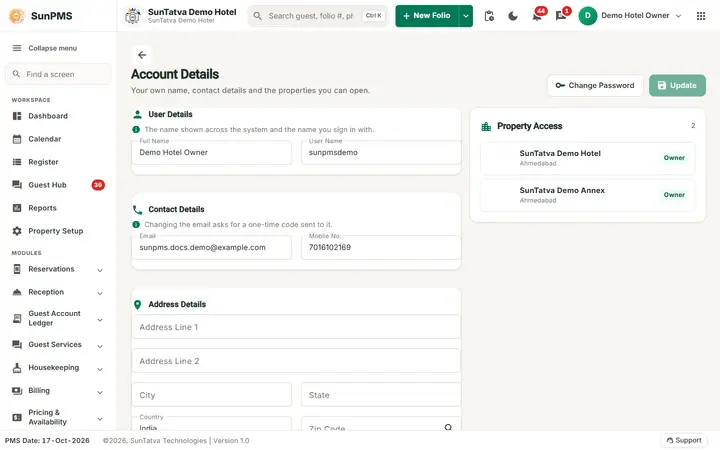Click the SunPMS sun logo
Image resolution: width=720 pixels, height=450 pixels.
[17, 16]
